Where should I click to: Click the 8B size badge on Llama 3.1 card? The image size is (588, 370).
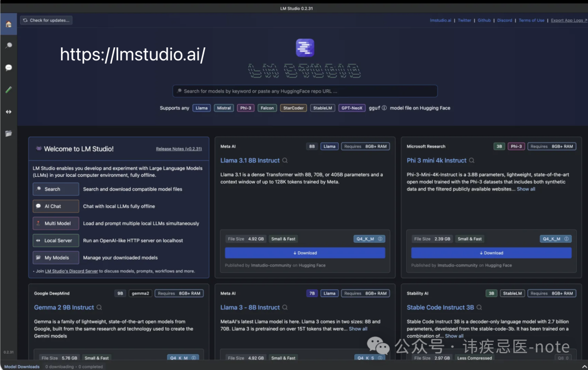tap(312, 146)
